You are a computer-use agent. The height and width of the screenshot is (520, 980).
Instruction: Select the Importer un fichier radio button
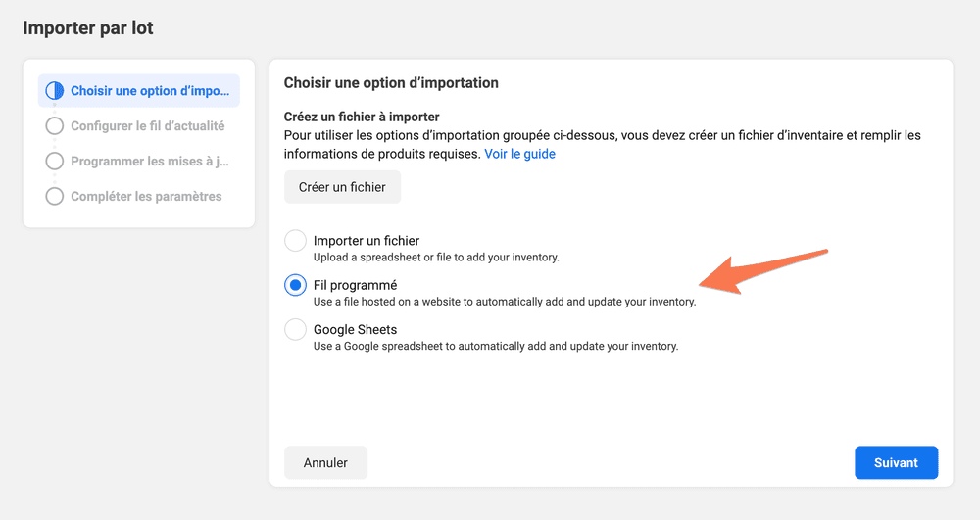click(x=295, y=241)
